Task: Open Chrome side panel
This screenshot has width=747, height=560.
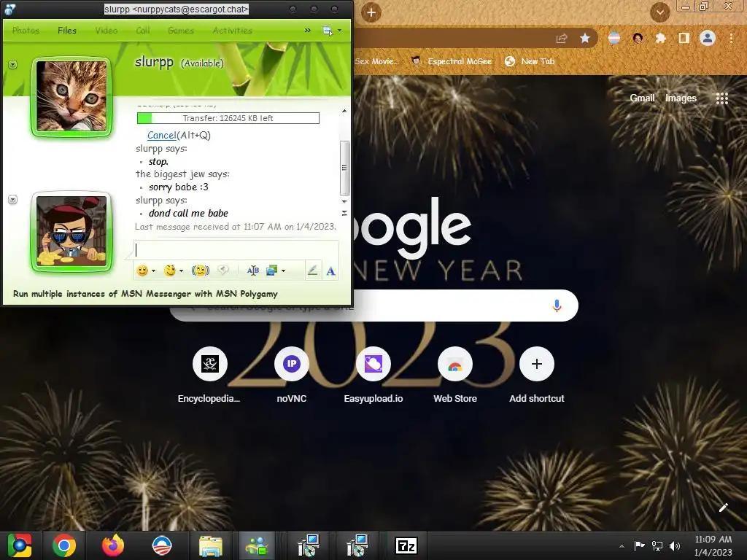Action: (684, 38)
